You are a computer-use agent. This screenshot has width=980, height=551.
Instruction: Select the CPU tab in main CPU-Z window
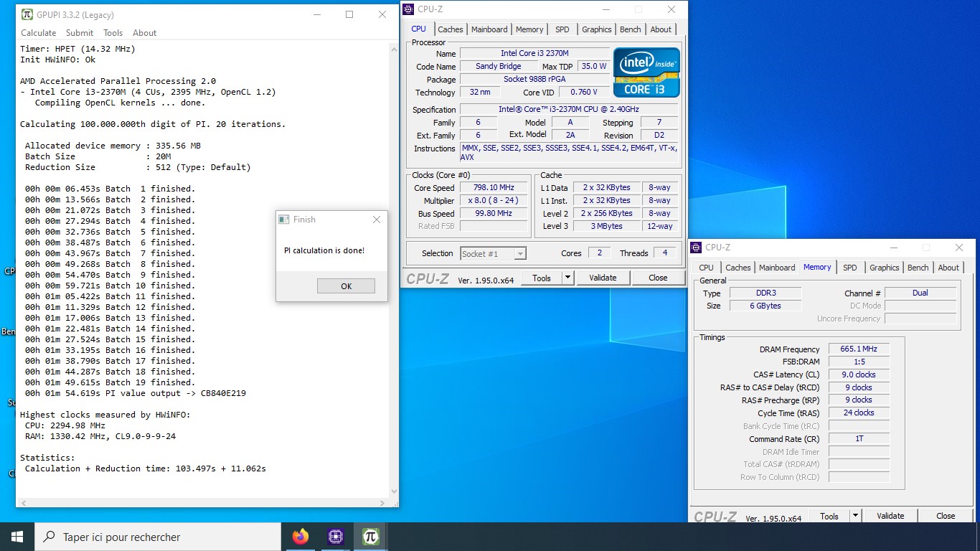tap(419, 29)
